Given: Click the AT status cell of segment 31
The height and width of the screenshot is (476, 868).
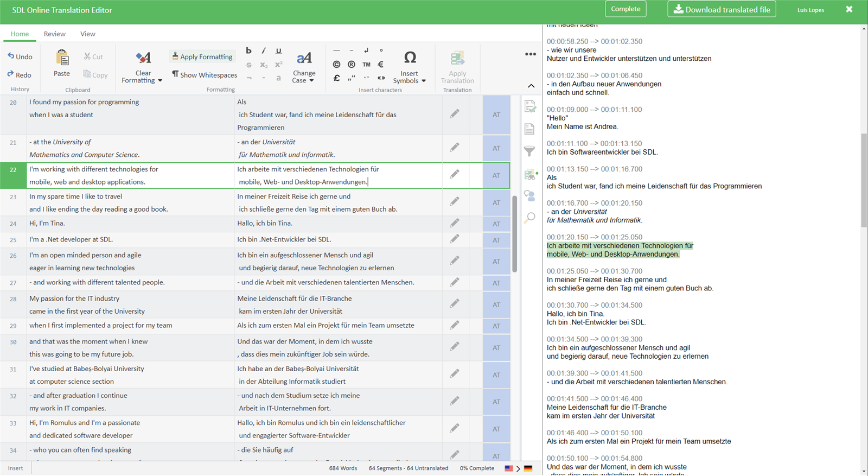Looking at the screenshot, I should tap(496, 375).
